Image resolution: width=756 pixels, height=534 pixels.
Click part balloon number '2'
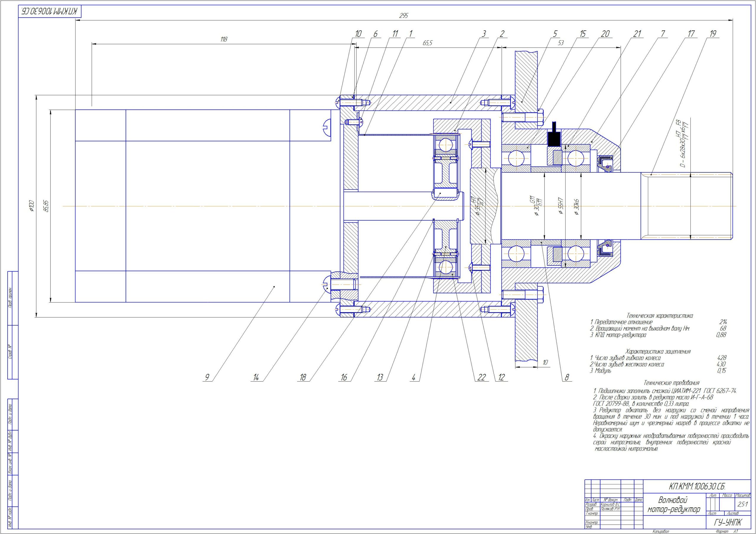502,34
